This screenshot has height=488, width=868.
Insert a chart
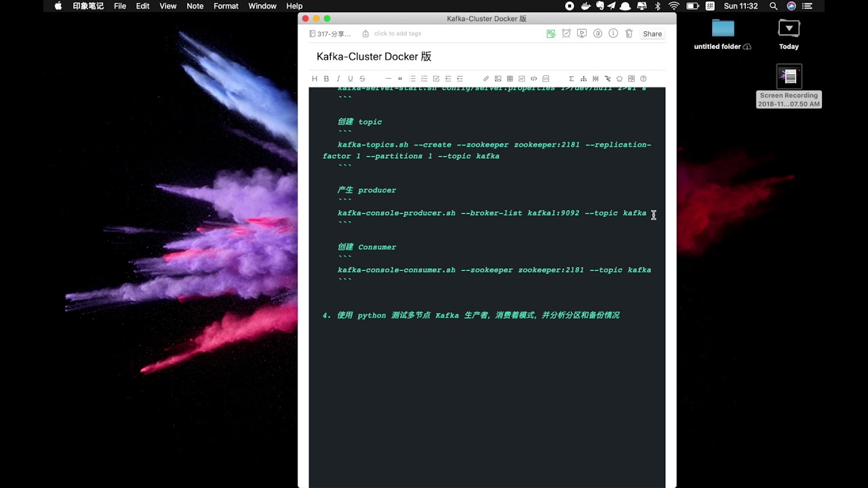521,79
